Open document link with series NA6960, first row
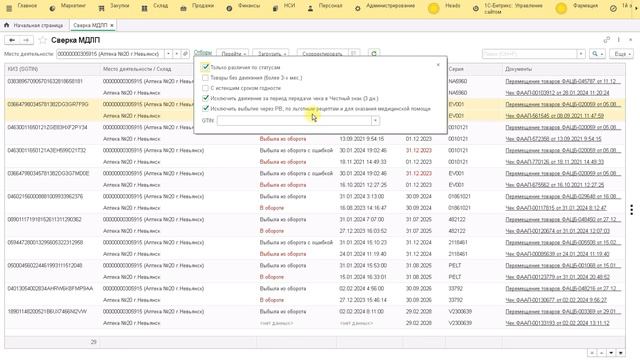The height and width of the screenshot is (360, 640). click(563, 81)
